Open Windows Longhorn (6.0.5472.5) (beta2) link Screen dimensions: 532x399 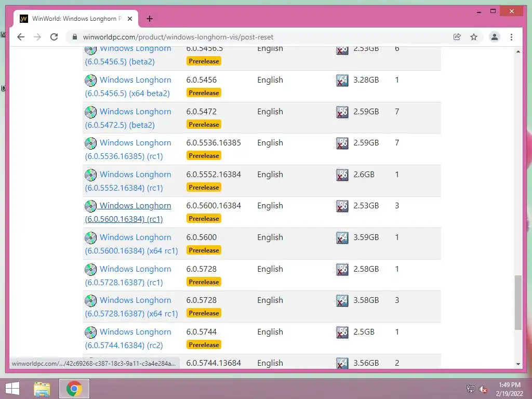coord(128,118)
